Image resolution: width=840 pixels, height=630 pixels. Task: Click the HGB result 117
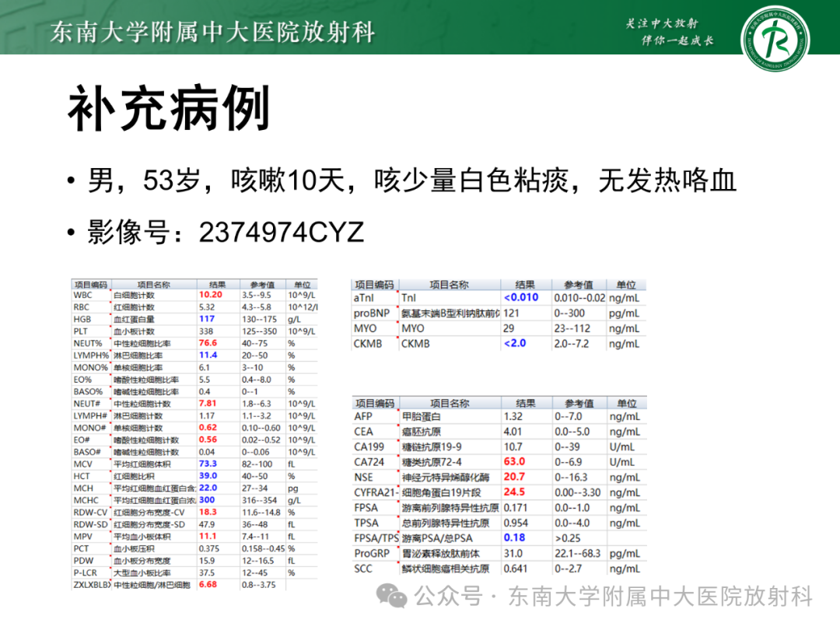pos(207,319)
